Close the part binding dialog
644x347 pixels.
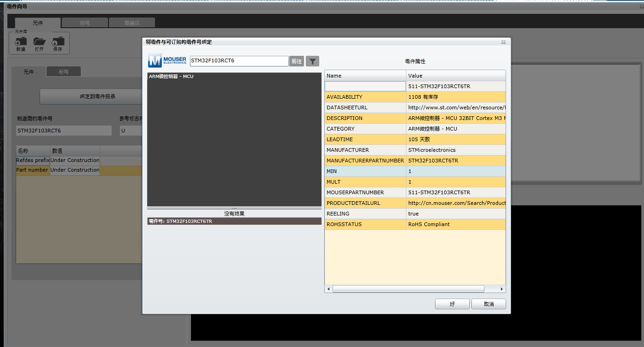[503, 42]
